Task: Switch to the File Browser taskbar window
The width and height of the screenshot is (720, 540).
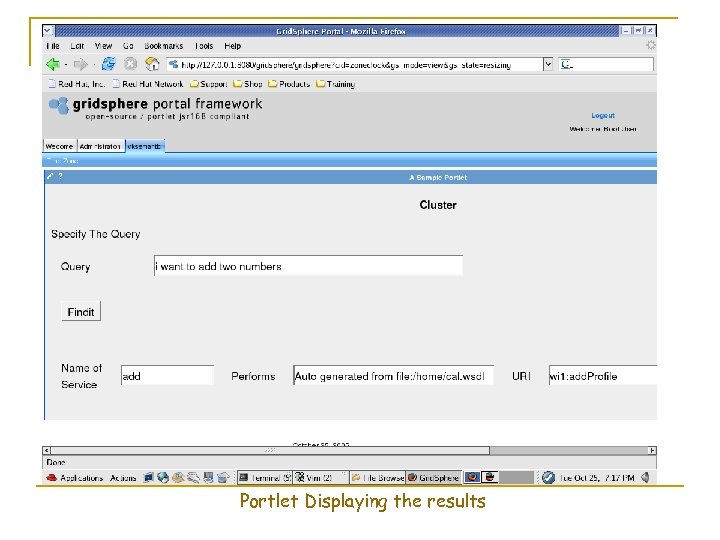Action: click(377, 478)
